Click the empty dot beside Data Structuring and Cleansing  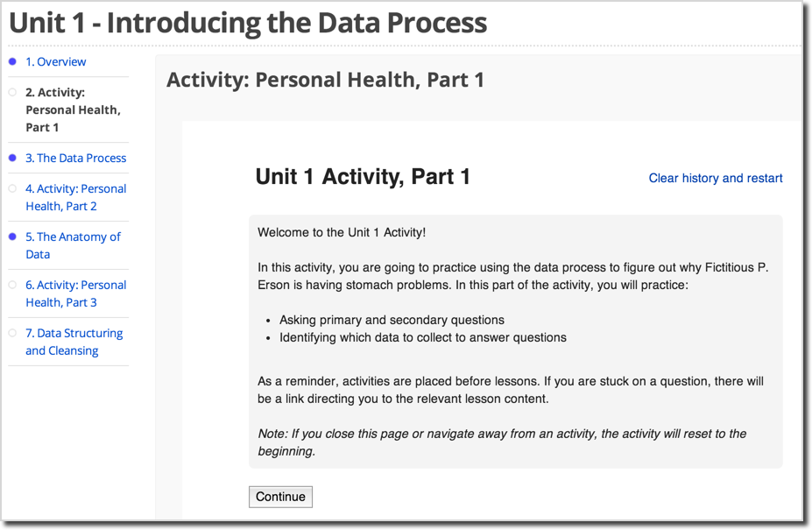pos(12,333)
